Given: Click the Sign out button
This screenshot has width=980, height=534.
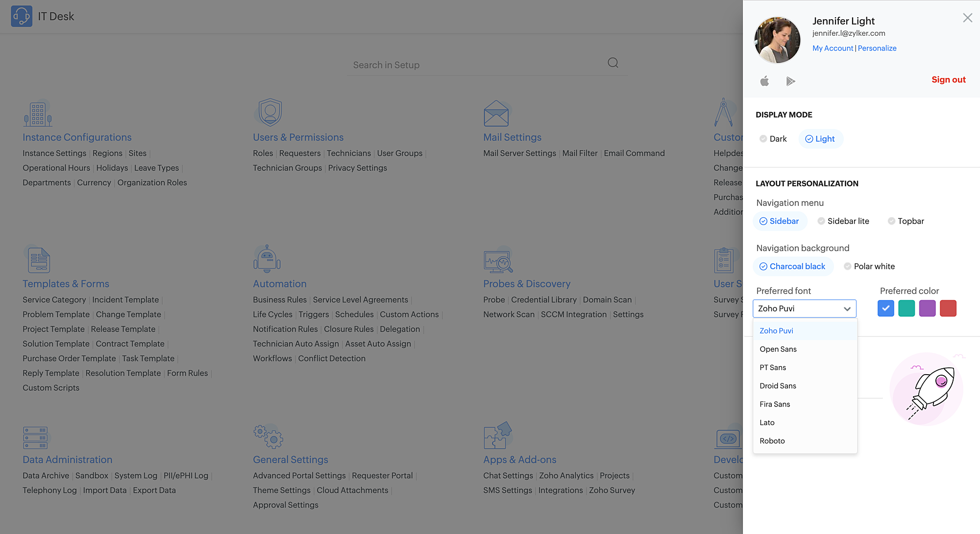Looking at the screenshot, I should [948, 79].
